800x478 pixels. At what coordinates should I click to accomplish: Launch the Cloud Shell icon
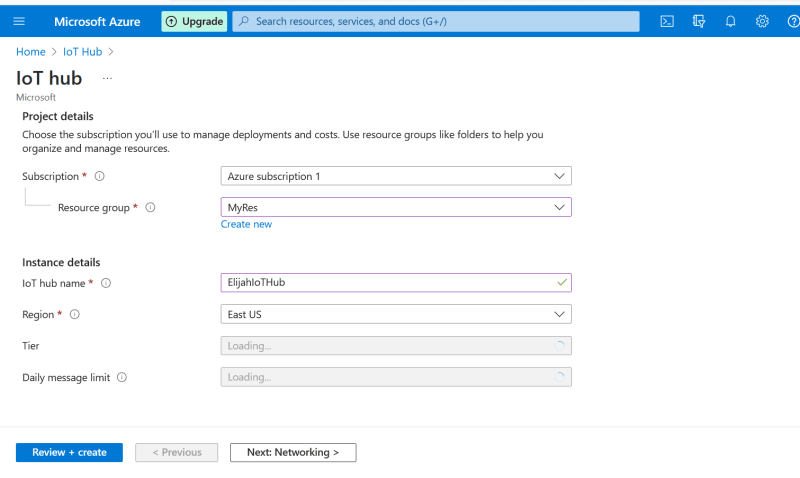(x=667, y=21)
